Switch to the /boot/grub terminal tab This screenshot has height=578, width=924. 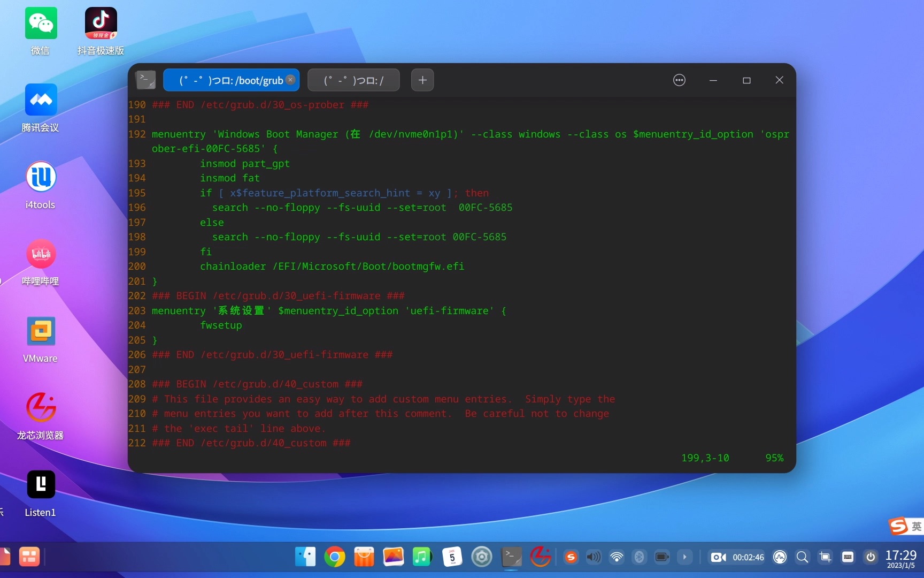[231, 80]
